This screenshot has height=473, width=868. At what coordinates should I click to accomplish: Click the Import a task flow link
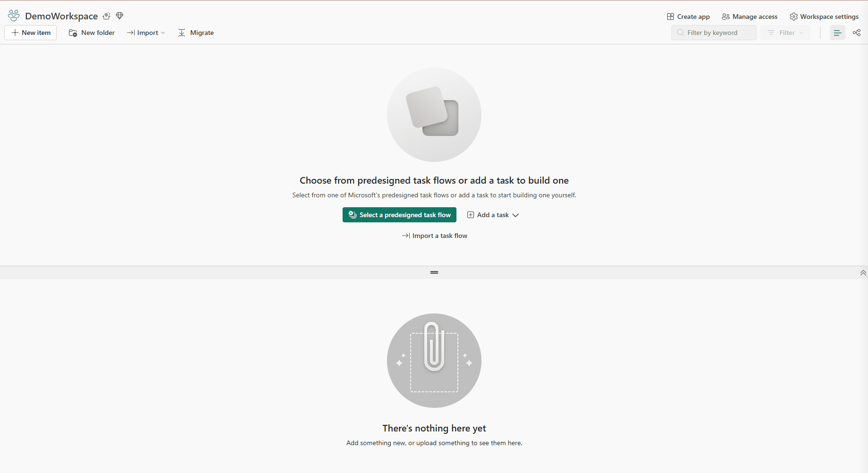(434, 236)
